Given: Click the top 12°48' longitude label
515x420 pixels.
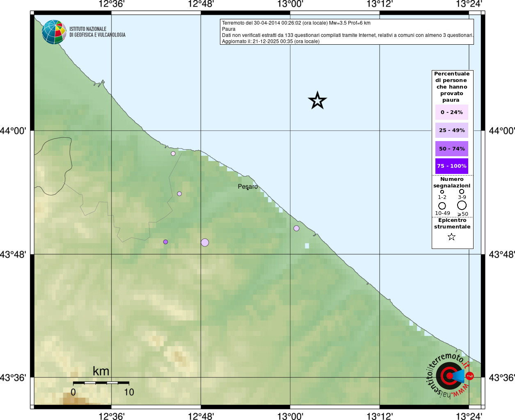Looking at the screenshot, I should 201,4.
